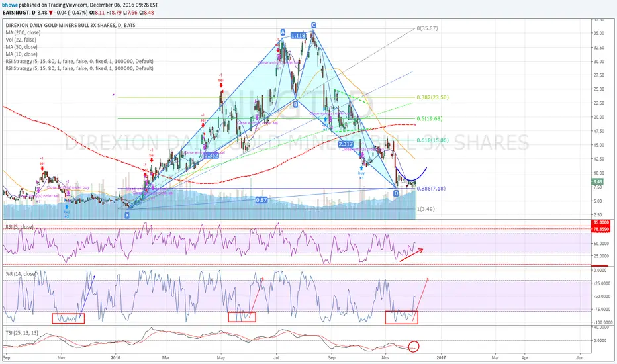Click the 2.317 ratio label on the pattern

(346, 144)
